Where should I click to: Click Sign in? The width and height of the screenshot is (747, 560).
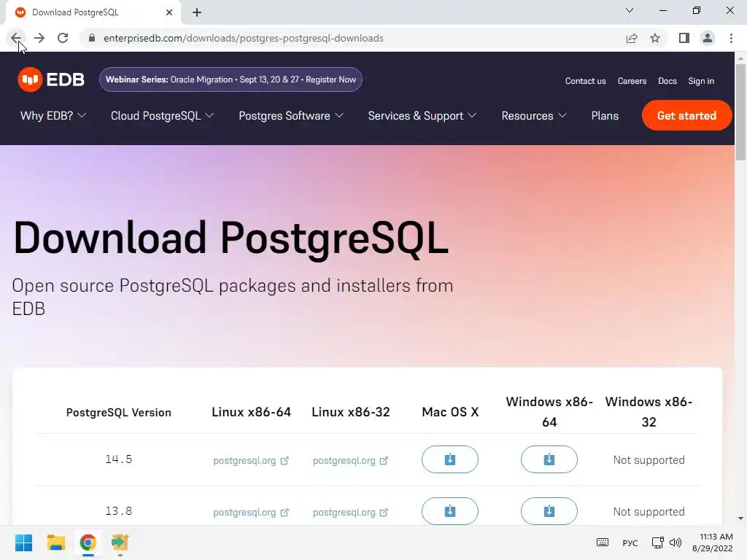coord(701,81)
